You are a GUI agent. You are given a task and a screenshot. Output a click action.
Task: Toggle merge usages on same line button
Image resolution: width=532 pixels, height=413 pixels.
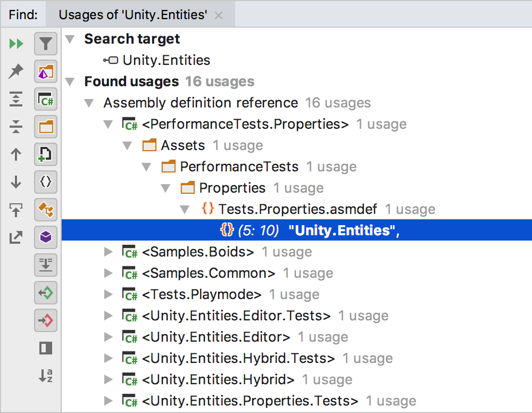coord(45,265)
